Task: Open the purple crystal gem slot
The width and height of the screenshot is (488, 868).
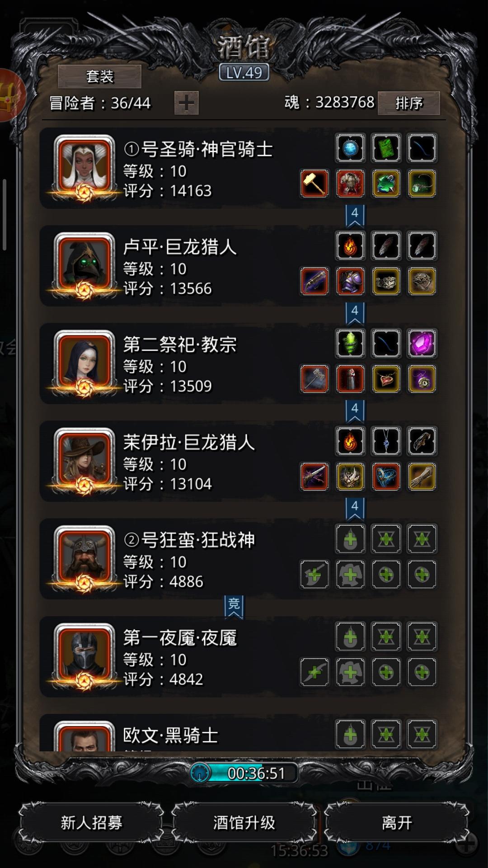Action: pos(422,343)
